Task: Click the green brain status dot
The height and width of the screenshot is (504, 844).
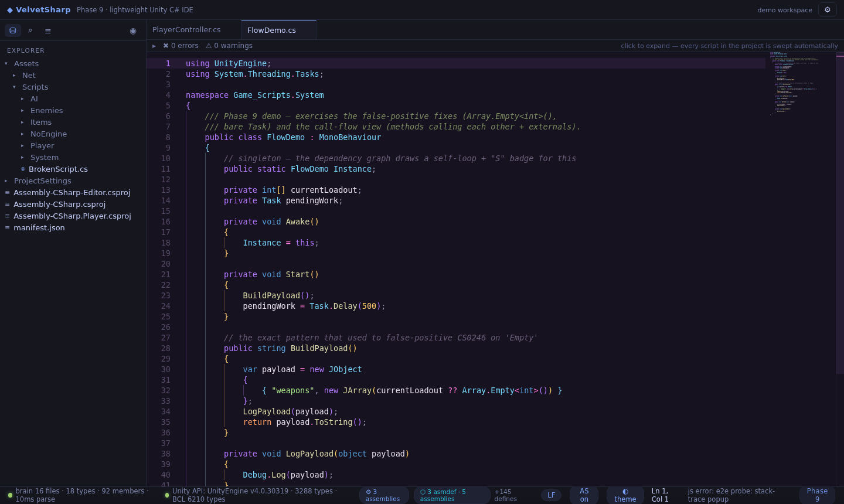Action: [10, 495]
